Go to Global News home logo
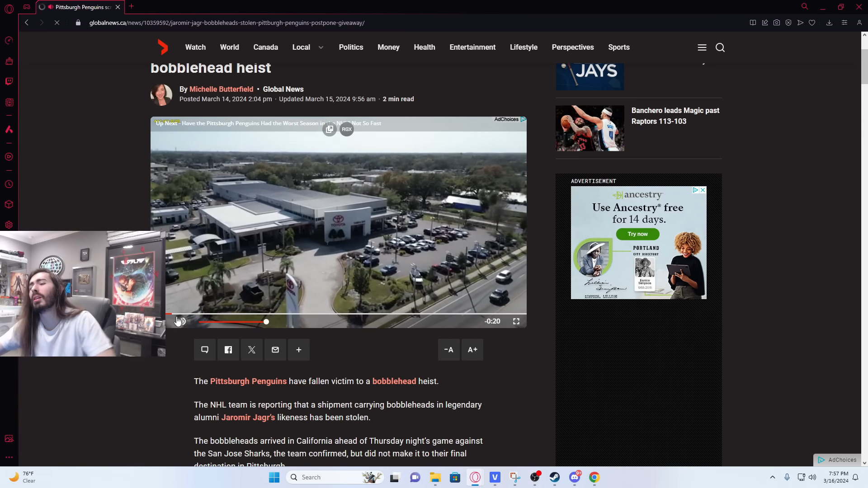This screenshot has width=868, height=488. tap(163, 47)
